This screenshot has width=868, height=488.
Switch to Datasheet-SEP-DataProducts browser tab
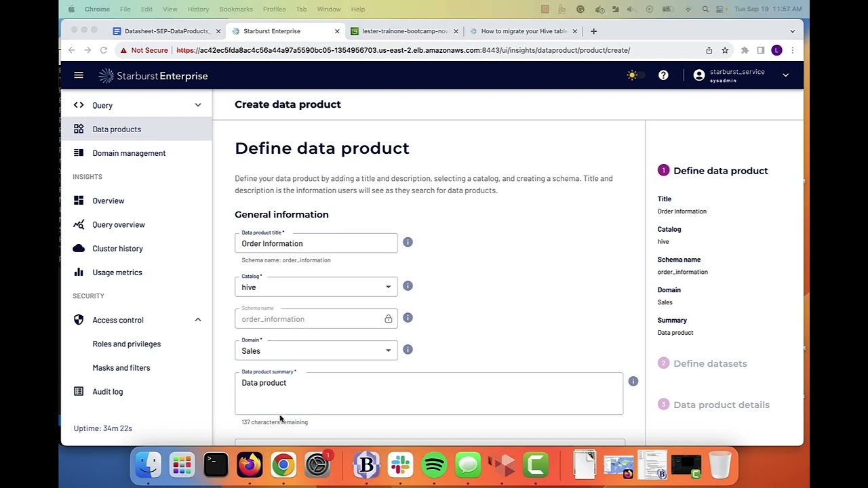pos(167,31)
